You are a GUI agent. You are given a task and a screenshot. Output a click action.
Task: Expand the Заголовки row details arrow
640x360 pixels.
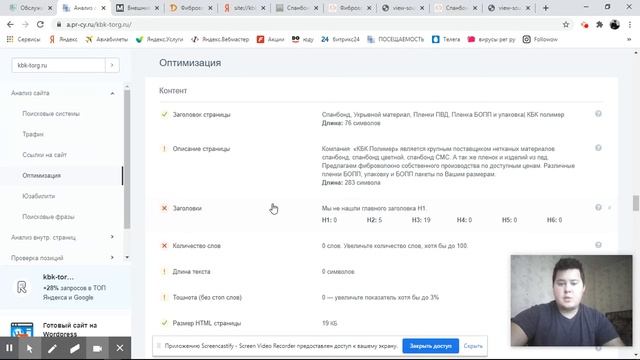[x=609, y=208]
